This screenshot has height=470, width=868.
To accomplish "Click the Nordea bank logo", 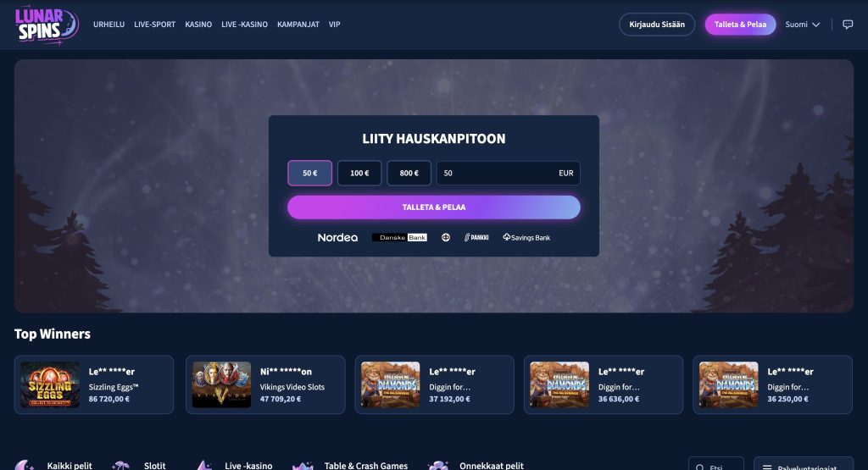I will (337, 237).
